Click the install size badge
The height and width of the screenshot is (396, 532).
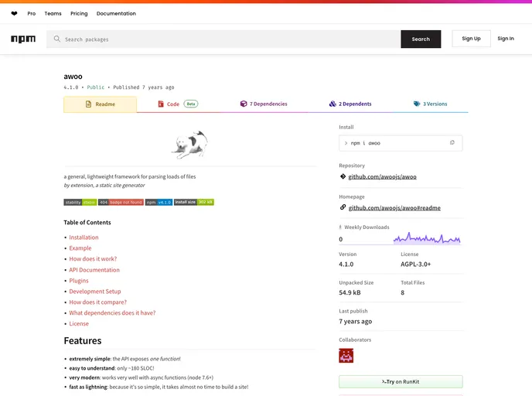point(194,202)
